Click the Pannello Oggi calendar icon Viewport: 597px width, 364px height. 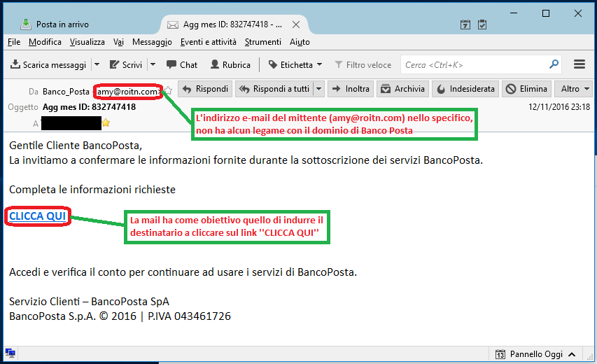(500, 354)
